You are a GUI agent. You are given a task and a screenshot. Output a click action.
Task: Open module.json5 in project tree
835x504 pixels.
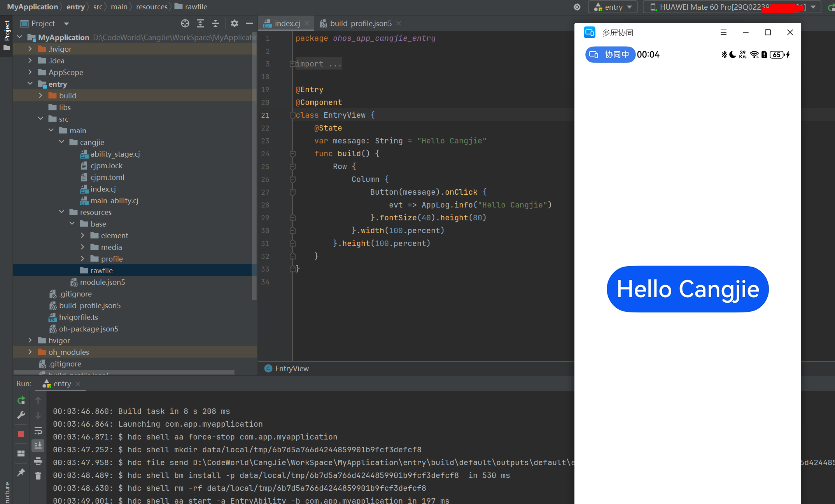click(x=102, y=282)
